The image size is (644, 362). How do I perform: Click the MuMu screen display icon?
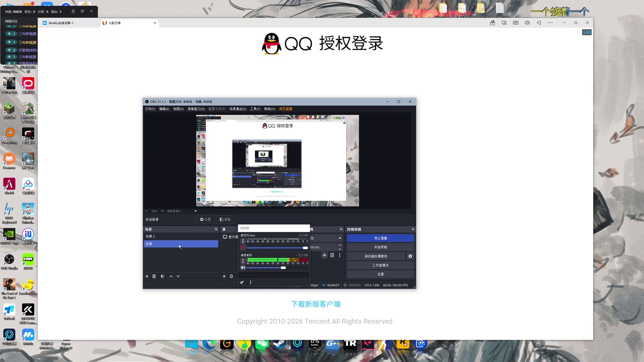[x=504, y=23]
